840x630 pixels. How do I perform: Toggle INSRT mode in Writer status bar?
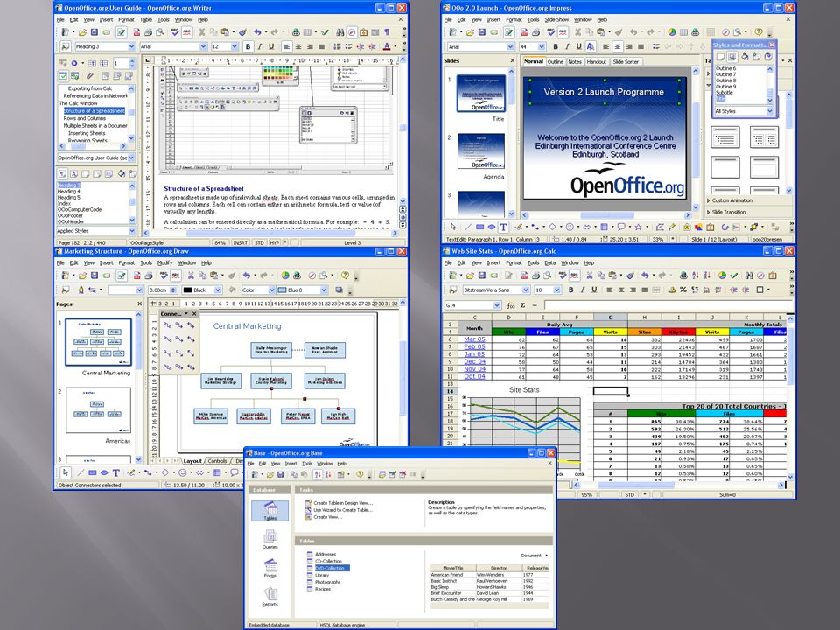pos(240,242)
